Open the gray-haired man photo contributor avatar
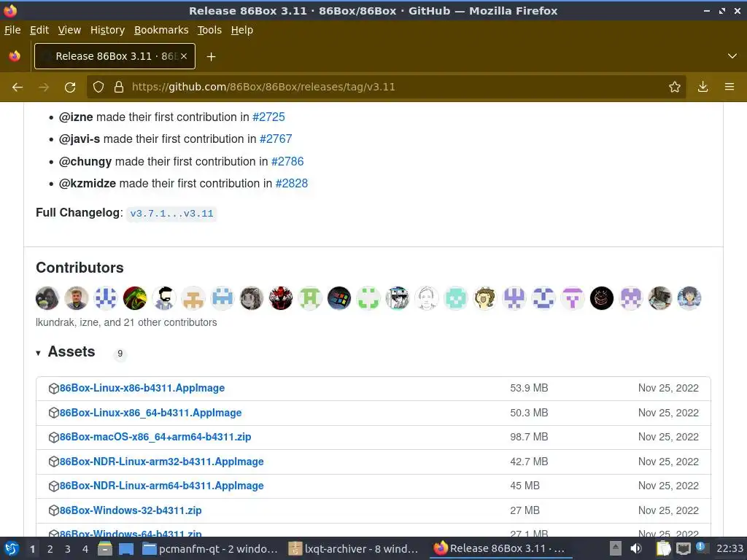The height and width of the screenshot is (560, 747). click(x=77, y=298)
